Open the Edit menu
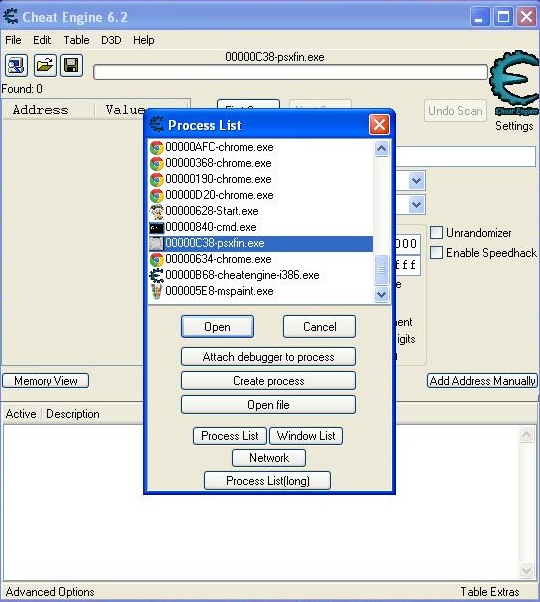540x602 pixels. coord(42,40)
